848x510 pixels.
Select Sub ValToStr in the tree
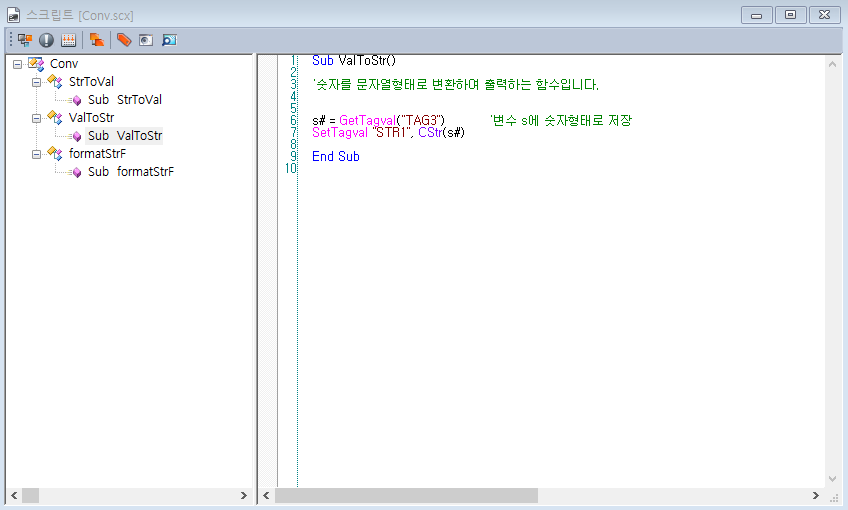tap(125, 136)
